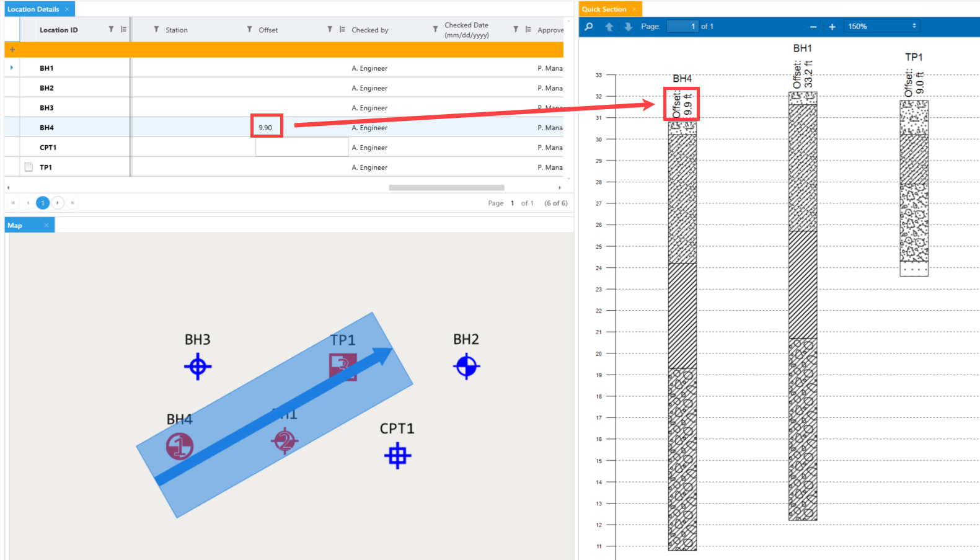Click the grid scrollbar left arrow

[8, 187]
